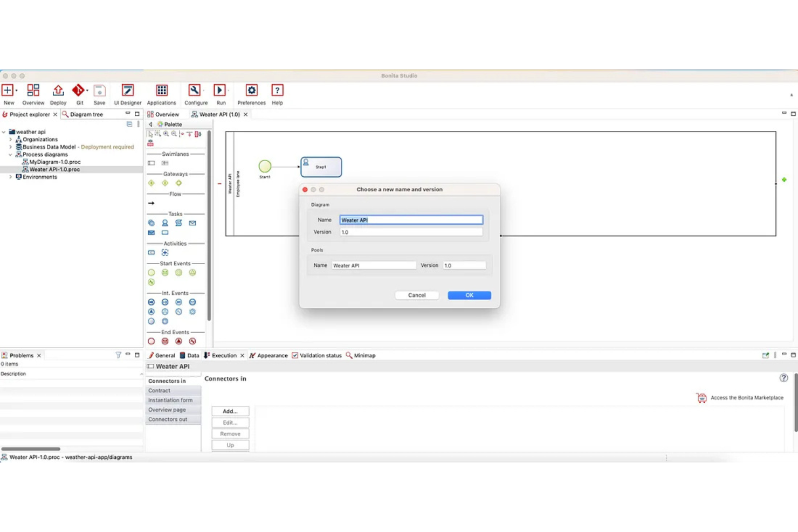798x532 pixels.
Task: Click the Git toolbar icon
Action: pos(78,90)
